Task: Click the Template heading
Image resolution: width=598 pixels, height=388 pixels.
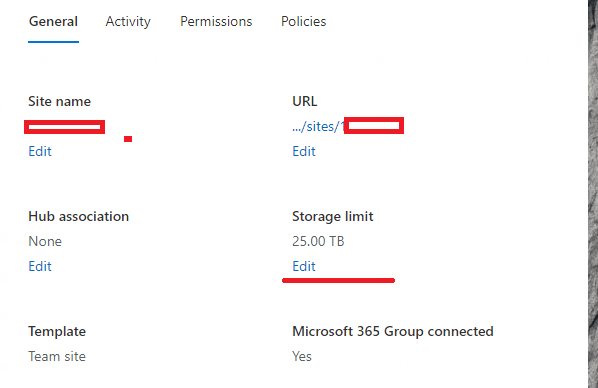Action: point(57,332)
